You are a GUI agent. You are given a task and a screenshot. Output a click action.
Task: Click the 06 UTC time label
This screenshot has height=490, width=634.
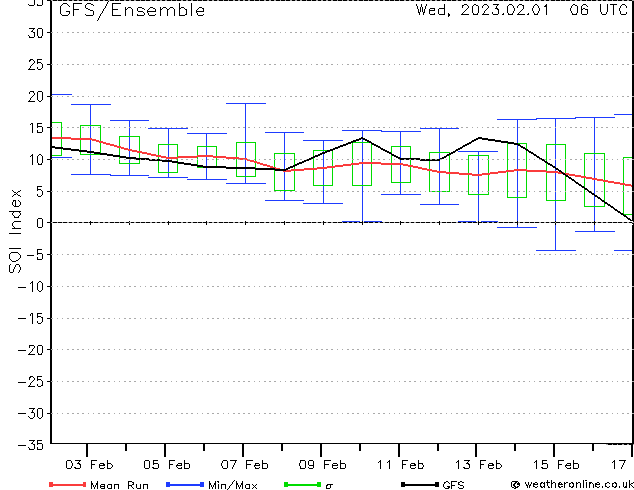pyautogui.click(x=599, y=10)
